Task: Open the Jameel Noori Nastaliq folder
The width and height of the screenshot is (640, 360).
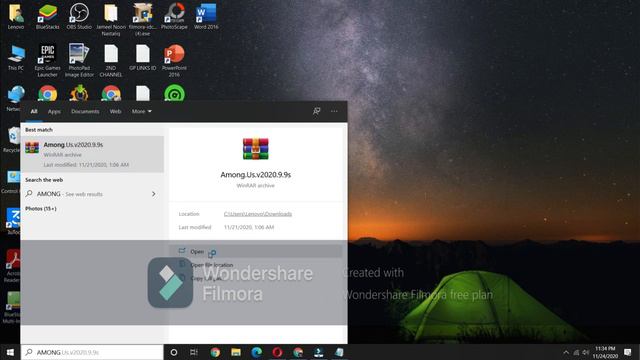Action: tap(111, 20)
